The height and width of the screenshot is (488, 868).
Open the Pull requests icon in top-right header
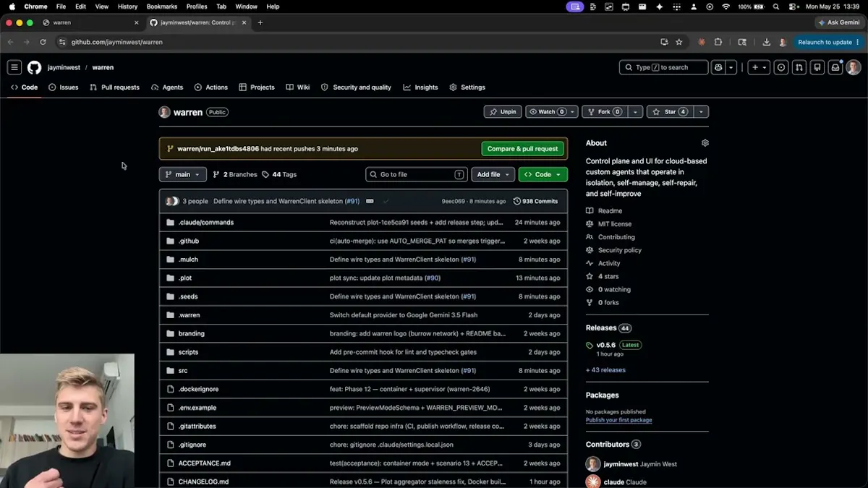click(799, 67)
